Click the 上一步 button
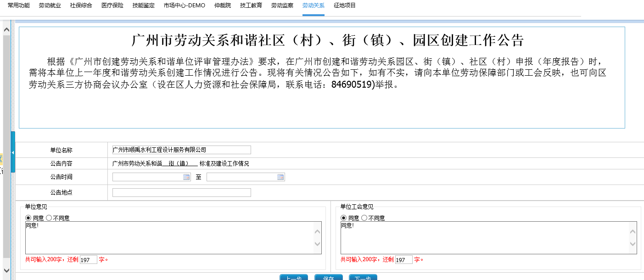 coord(294,277)
